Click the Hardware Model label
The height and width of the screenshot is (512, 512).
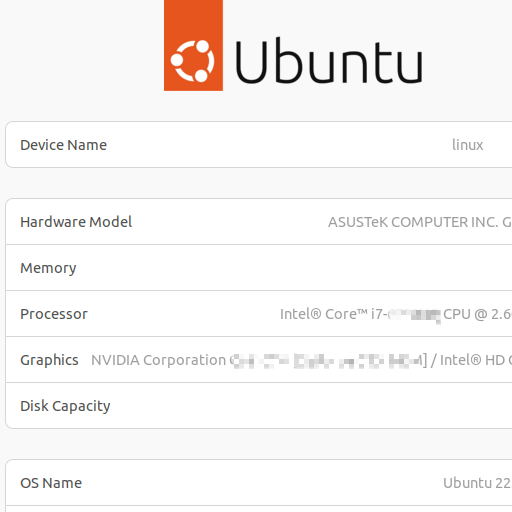click(76, 222)
